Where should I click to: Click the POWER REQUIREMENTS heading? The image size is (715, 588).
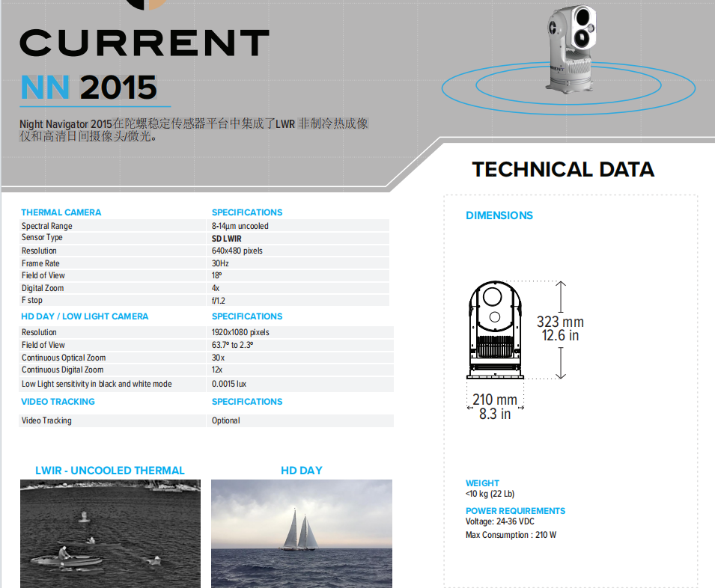point(515,511)
